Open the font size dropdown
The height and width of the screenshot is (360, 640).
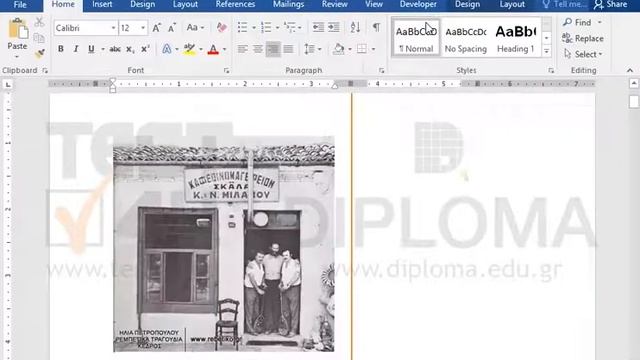point(143,28)
